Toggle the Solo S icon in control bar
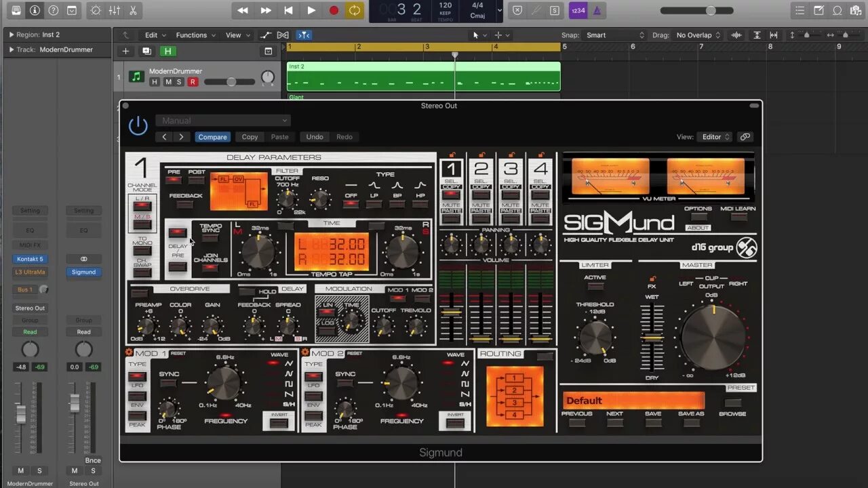868x488 pixels. click(555, 10)
